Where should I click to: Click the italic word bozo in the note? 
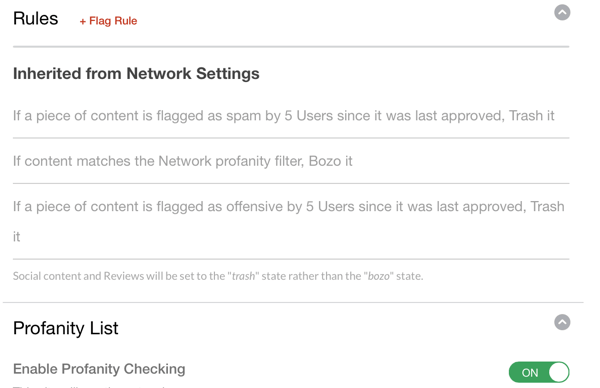[x=378, y=276]
